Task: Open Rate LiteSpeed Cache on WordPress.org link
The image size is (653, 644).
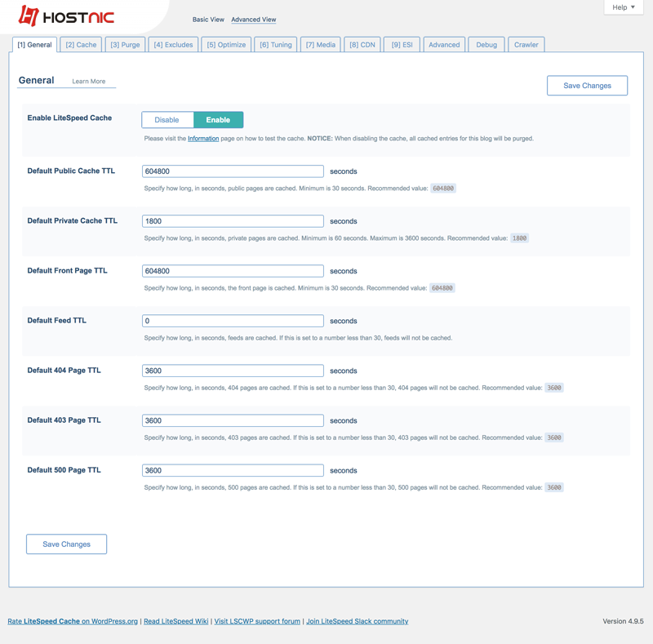Action: click(73, 621)
